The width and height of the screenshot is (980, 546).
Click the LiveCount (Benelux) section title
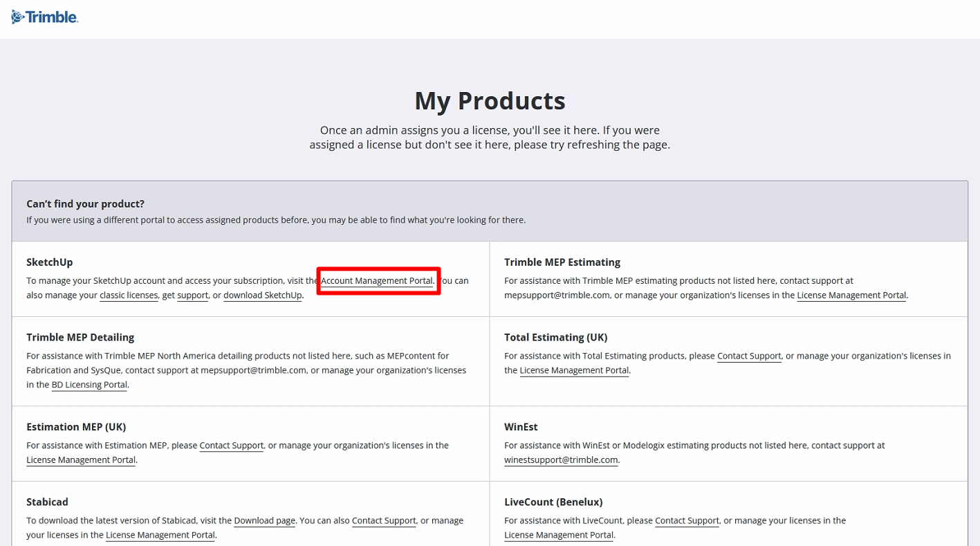(553, 502)
